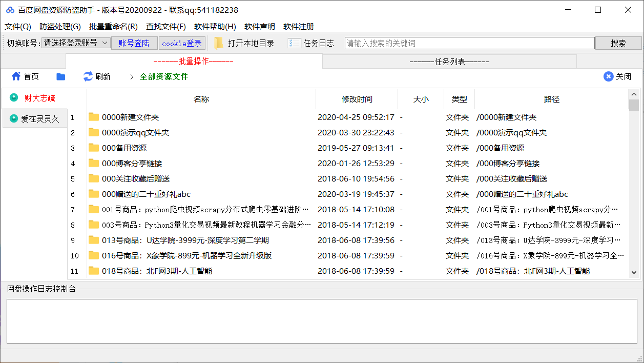Click the blue X close (关闭) icon
The height and width of the screenshot is (363, 644).
(608, 76)
